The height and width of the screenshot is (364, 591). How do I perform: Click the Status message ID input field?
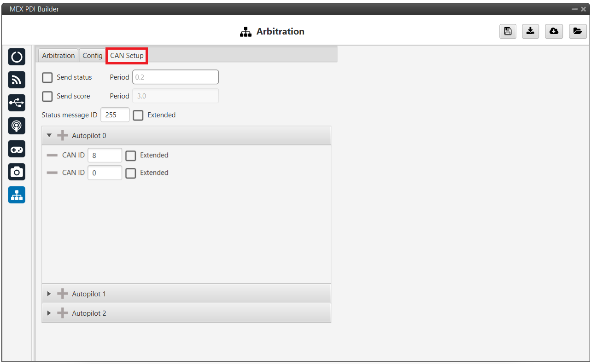coord(115,115)
